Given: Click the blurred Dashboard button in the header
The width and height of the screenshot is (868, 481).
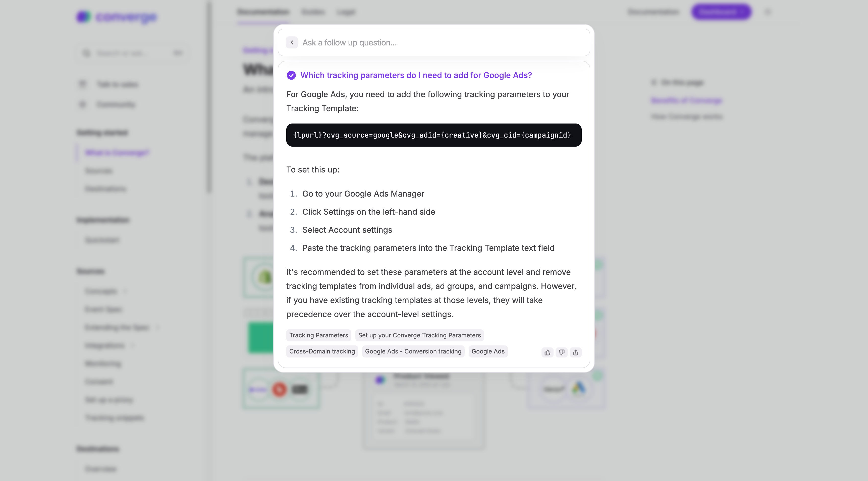Looking at the screenshot, I should pyautogui.click(x=721, y=12).
